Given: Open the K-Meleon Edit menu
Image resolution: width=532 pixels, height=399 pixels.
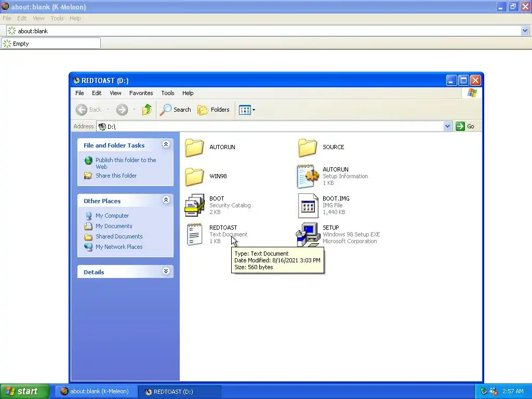Looking at the screenshot, I should (x=22, y=18).
